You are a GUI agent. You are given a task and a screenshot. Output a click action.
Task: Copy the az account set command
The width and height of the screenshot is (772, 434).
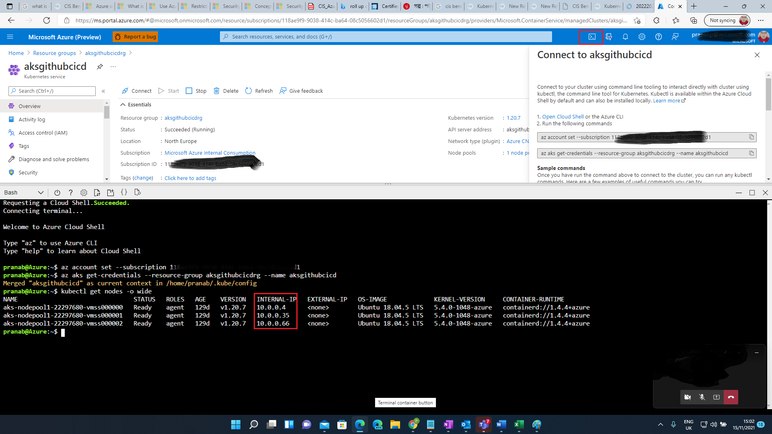(x=751, y=137)
